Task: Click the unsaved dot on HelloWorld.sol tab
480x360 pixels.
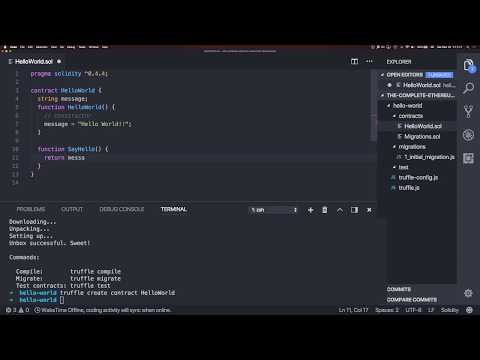Action: pos(59,61)
